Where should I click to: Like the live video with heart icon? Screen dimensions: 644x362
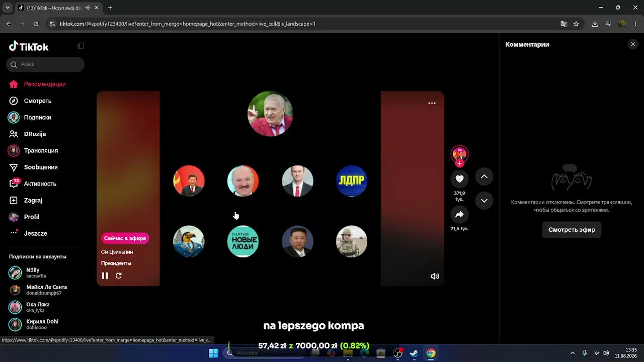(x=459, y=178)
